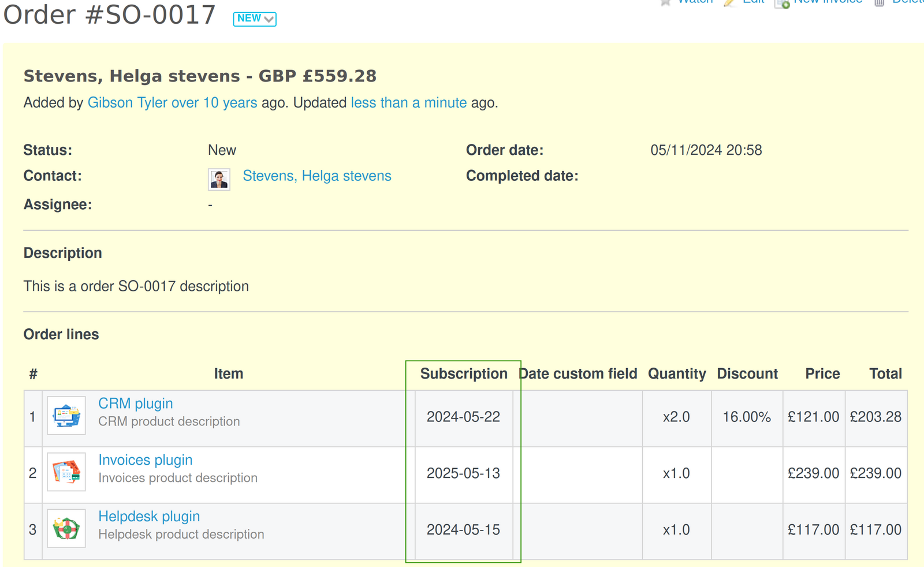Click the Invoices plugin link
Screen dimensions: 924x567
click(x=145, y=460)
